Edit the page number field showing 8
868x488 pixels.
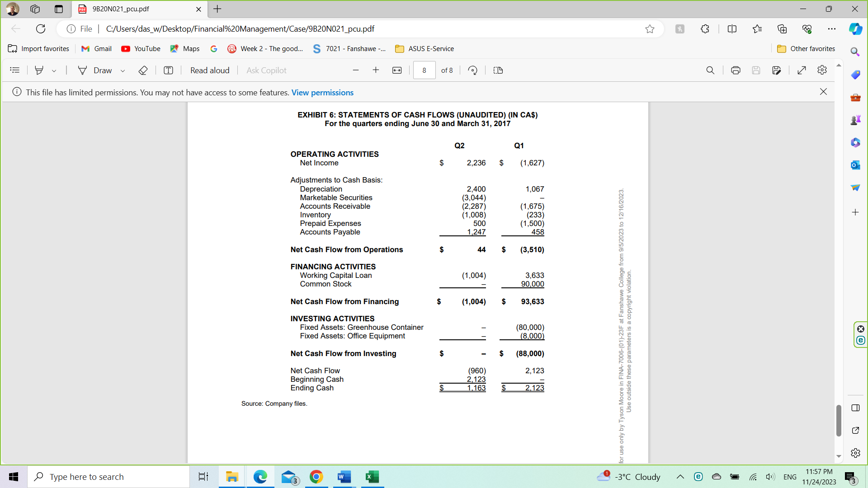(x=424, y=70)
